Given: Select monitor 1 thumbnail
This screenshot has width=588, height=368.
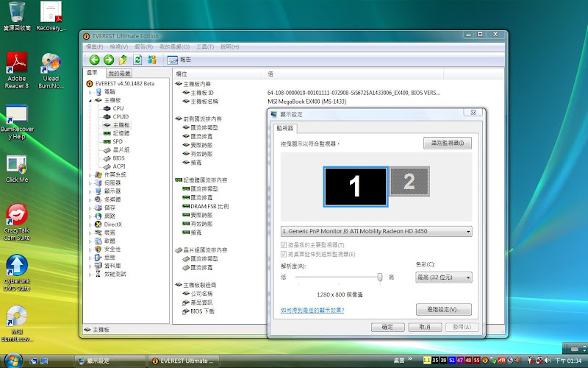Looking at the screenshot, I should coord(356,187).
